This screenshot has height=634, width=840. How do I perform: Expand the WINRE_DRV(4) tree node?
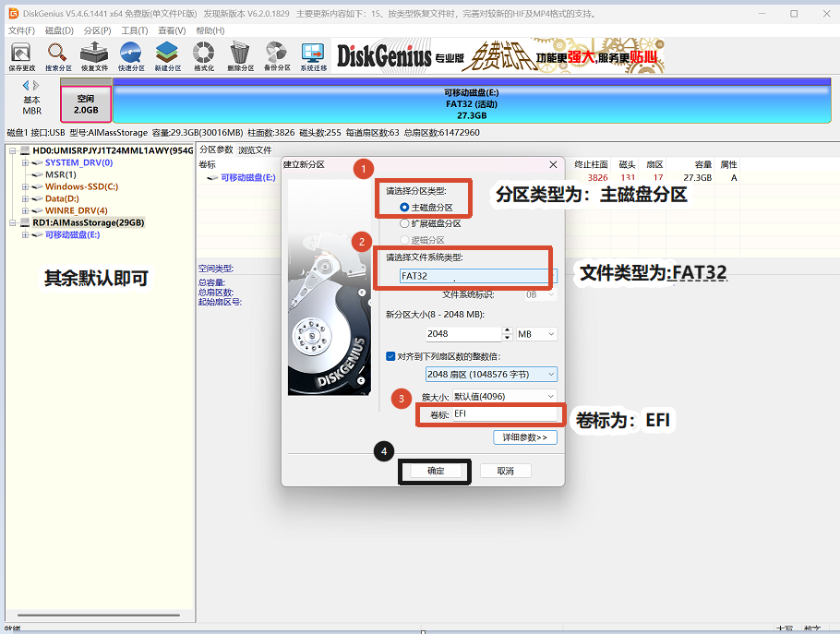25,210
